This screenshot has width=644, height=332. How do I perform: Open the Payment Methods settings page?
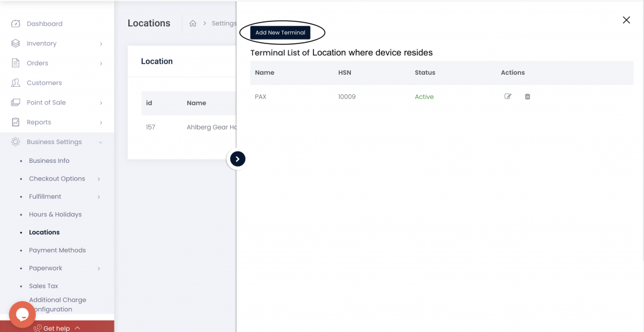pos(57,250)
